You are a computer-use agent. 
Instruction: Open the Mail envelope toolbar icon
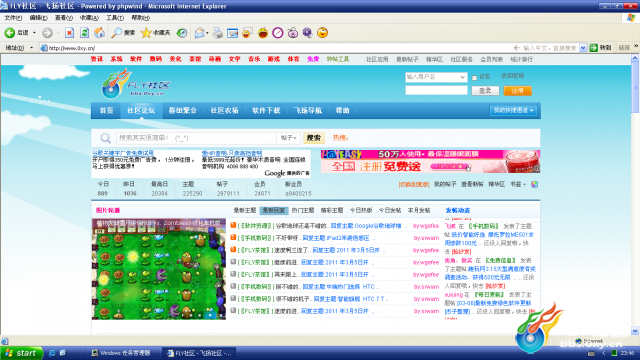[x=200, y=33]
